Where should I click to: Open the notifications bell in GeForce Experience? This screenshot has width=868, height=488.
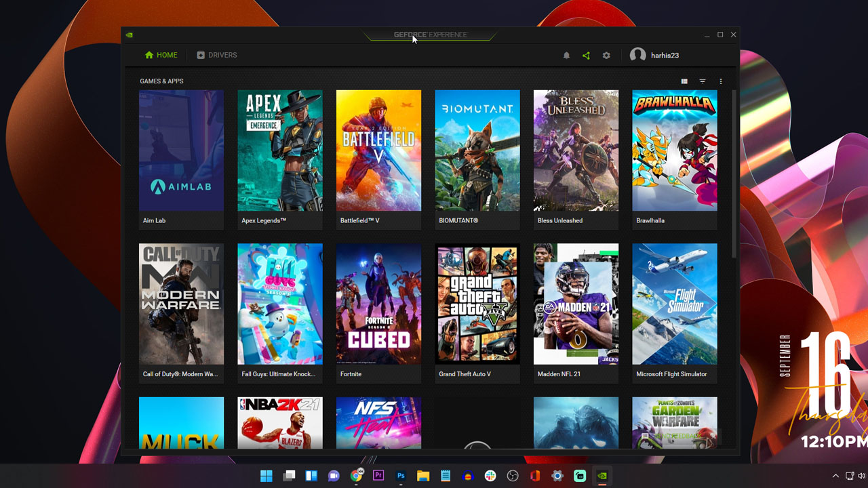coord(566,56)
